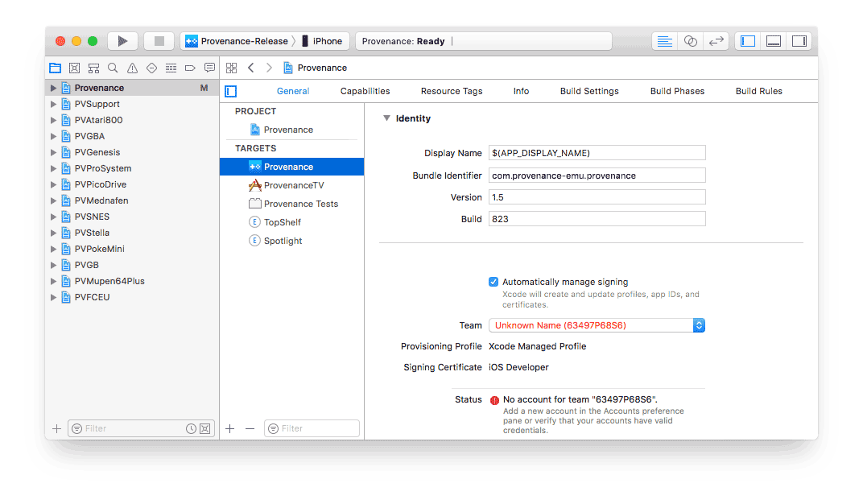The image size is (863, 504).
Task: Stop the running build
Action: pyautogui.click(x=159, y=41)
